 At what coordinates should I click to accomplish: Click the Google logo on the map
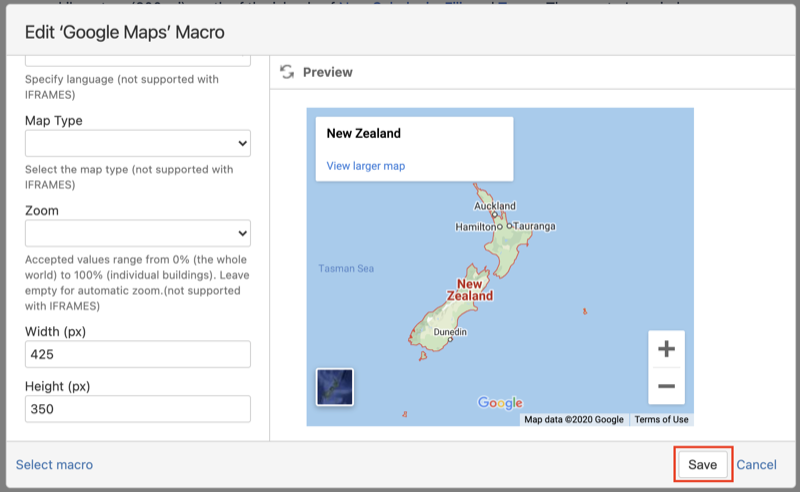(x=500, y=403)
